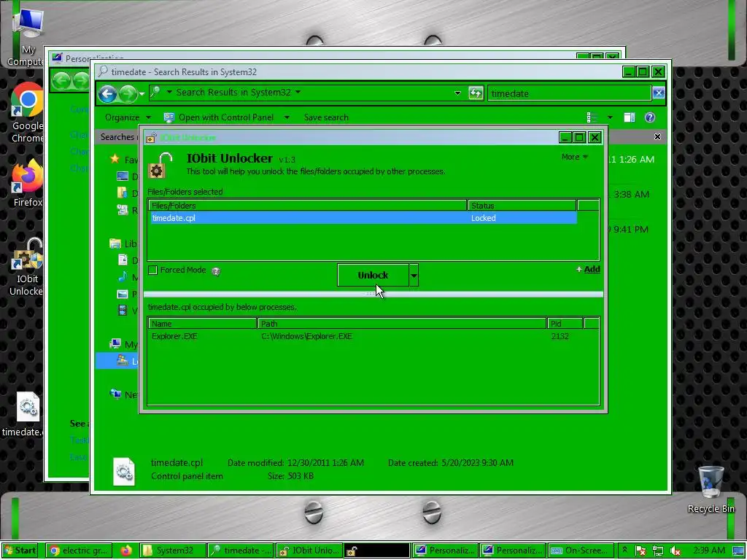Click the C:\Windows\Explorer.EXE path cell
The height and width of the screenshot is (560, 747).
coord(307,336)
